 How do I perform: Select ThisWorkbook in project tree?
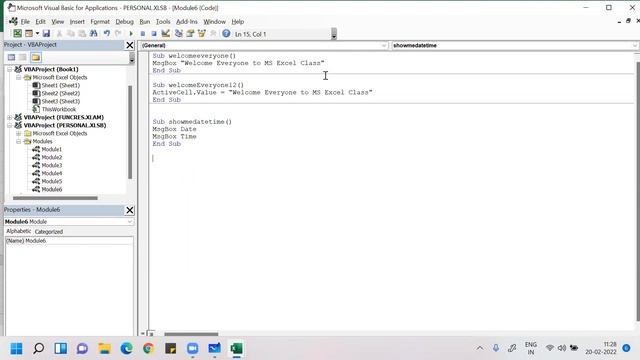pyautogui.click(x=58, y=109)
